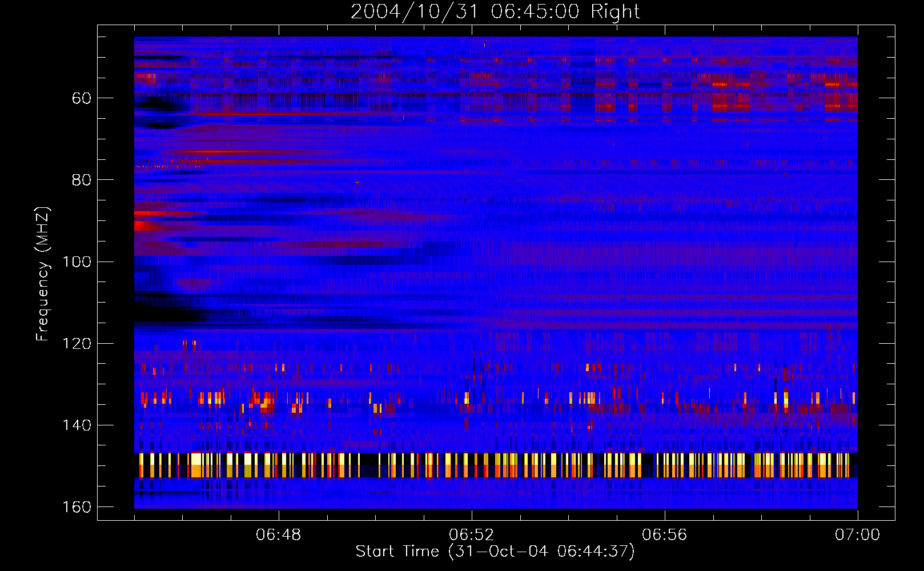Viewport: 924px width, 571px height.
Task: Click the 80 frequency tick label
Action: (82, 180)
